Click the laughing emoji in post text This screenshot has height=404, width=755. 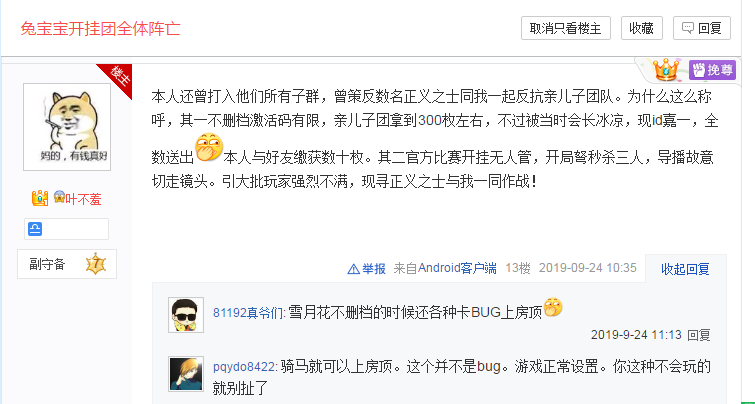209,147
